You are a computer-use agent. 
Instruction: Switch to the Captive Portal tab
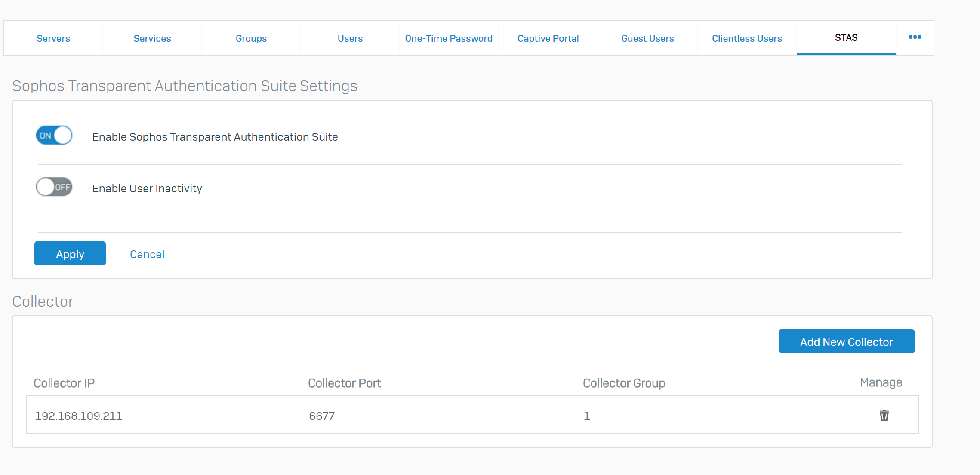(x=548, y=38)
